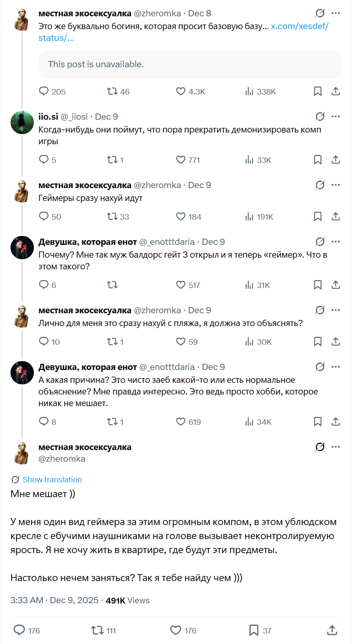Open the x.com/xesdef status link
The height and width of the screenshot is (644, 360).
(299, 26)
